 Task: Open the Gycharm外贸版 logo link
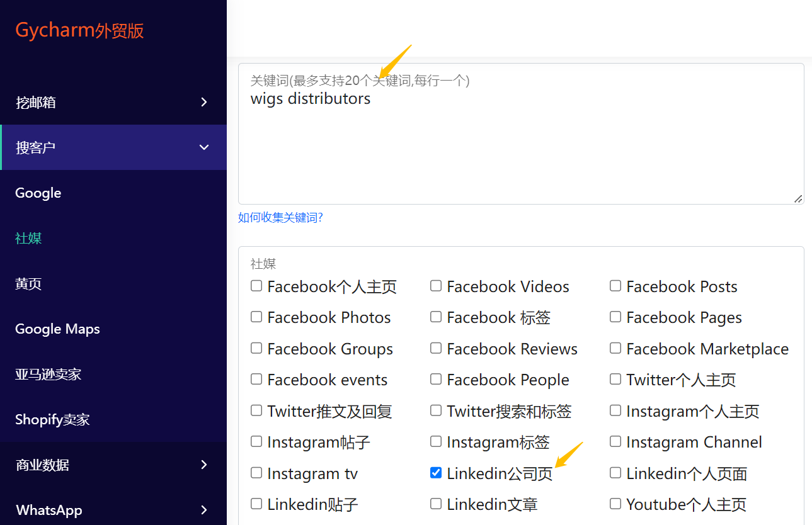pyautogui.click(x=80, y=30)
